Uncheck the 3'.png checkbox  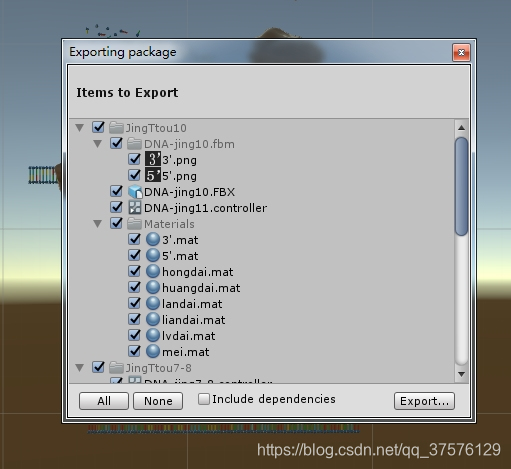(x=134, y=159)
